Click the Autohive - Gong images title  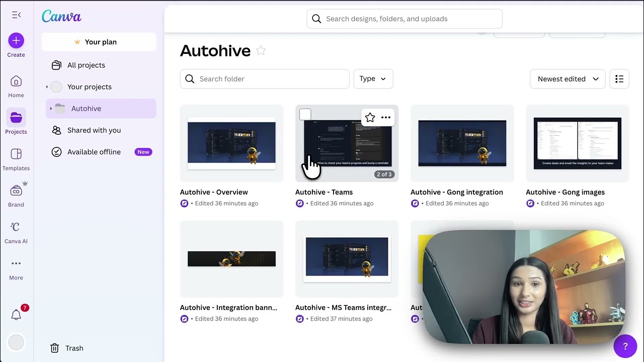(x=565, y=192)
